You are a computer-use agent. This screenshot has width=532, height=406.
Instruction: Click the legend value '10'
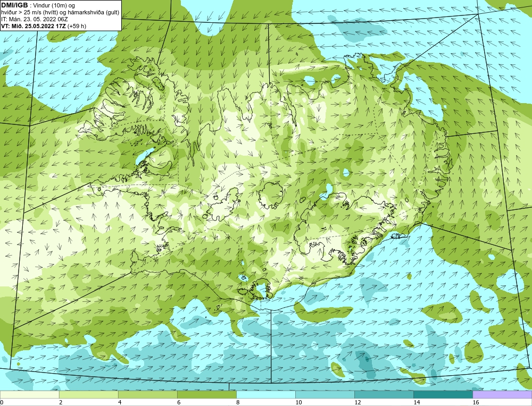click(x=298, y=402)
